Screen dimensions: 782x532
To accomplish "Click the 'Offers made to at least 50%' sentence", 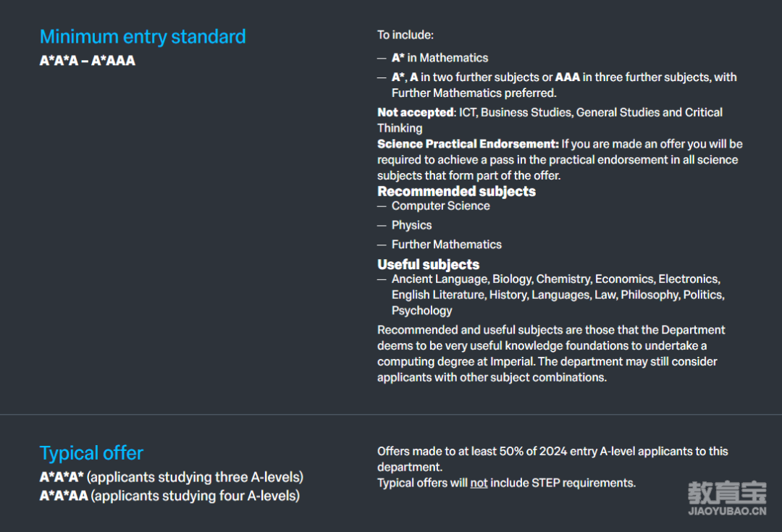I will pyautogui.click(x=552, y=459).
